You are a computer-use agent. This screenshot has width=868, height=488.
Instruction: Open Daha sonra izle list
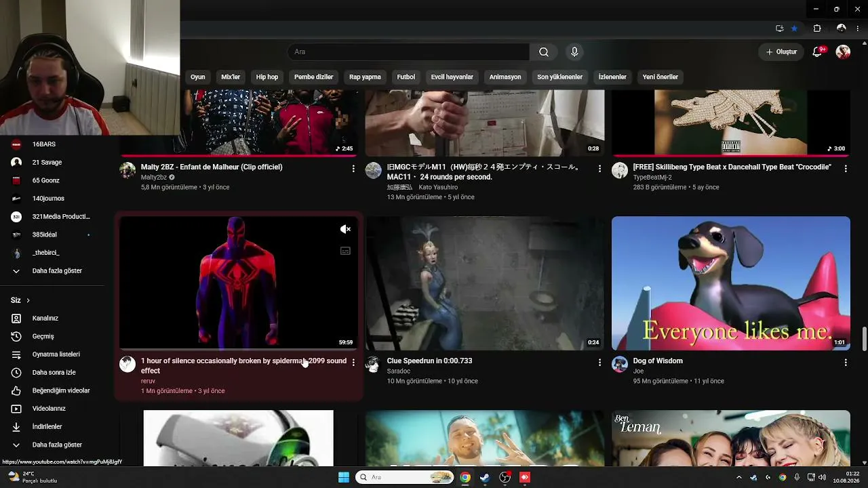[x=52, y=373]
